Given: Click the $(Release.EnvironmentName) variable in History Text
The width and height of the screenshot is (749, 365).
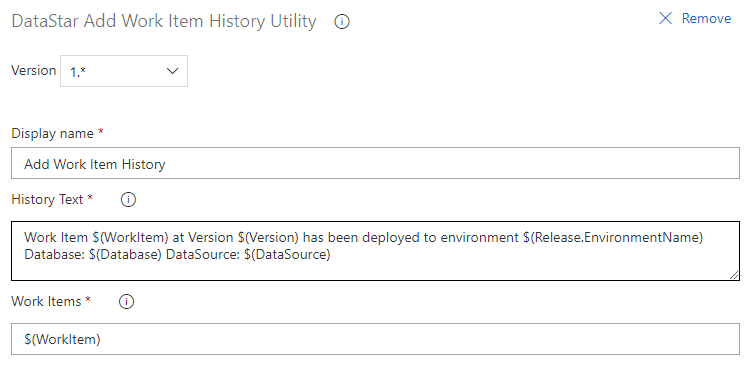Looking at the screenshot, I should tap(613, 237).
